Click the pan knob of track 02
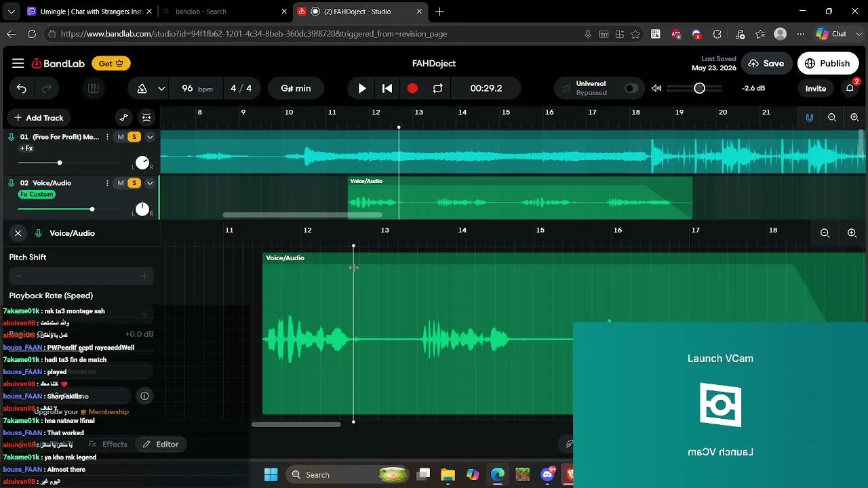 click(x=142, y=209)
